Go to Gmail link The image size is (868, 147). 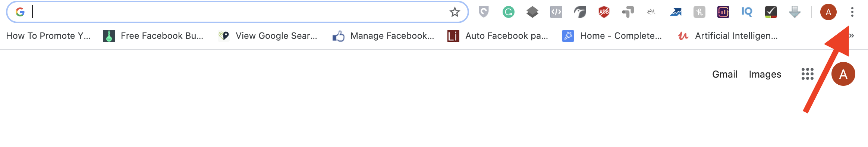click(724, 74)
